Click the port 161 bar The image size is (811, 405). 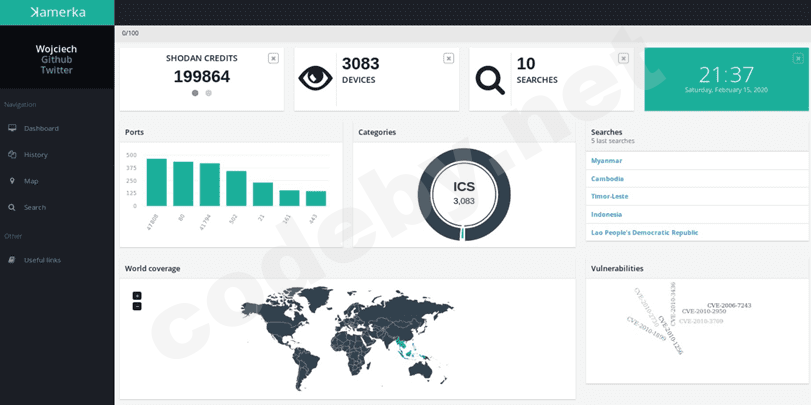tap(289, 198)
